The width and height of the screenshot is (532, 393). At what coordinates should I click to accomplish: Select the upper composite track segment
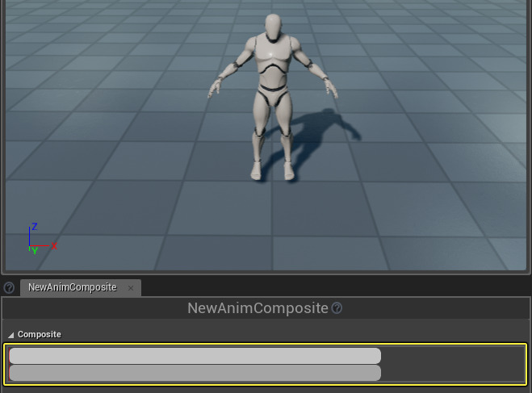pyautogui.click(x=195, y=356)
